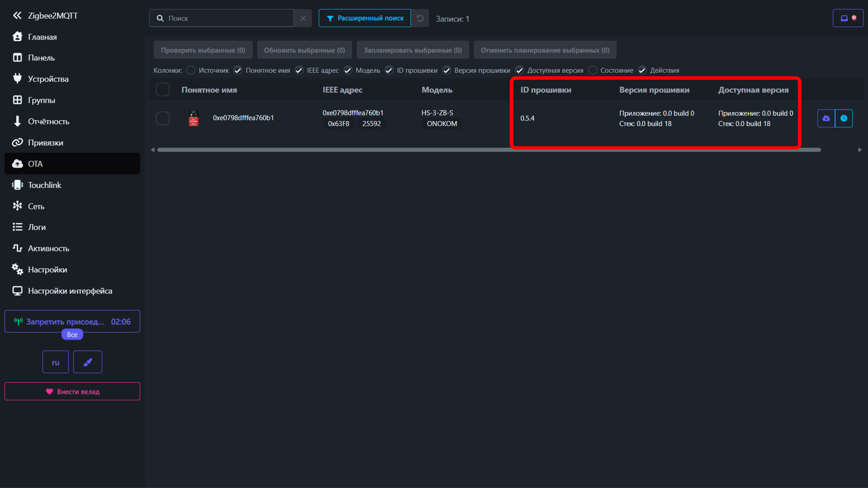This screenshot has width=868, height=488.
Task: Expand Расширенный поиск filter panel
Action: (365, 19)
